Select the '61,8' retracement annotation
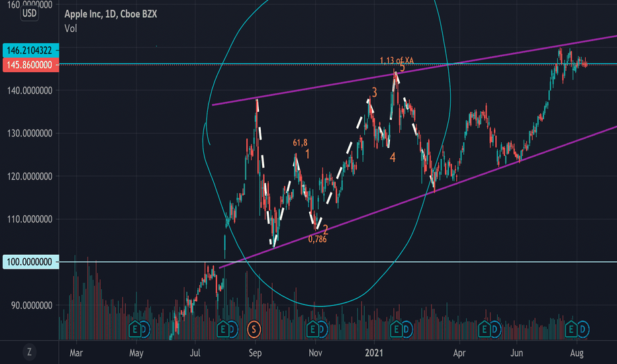 pos(301,142)
